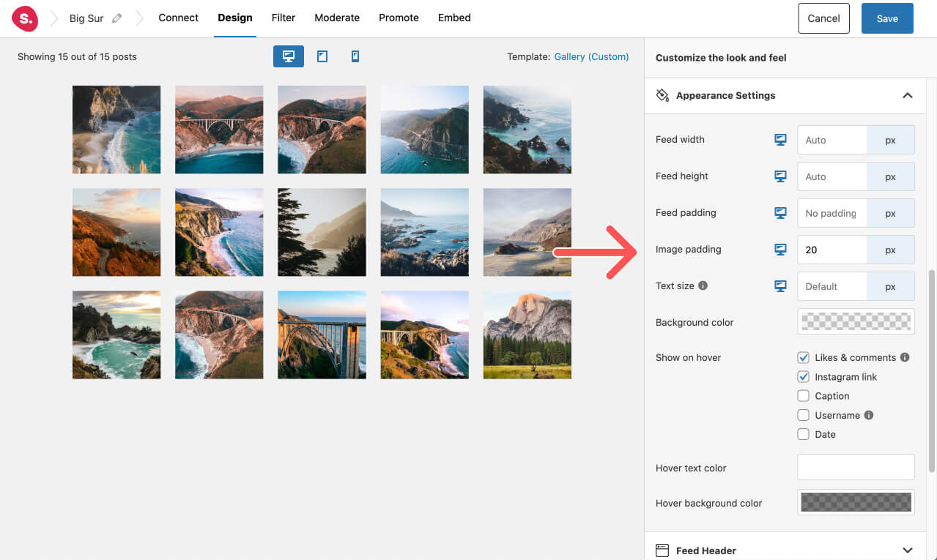Click device icon beside Text size
The width and height of the screenshot is (937, 560).
(781, 286)
